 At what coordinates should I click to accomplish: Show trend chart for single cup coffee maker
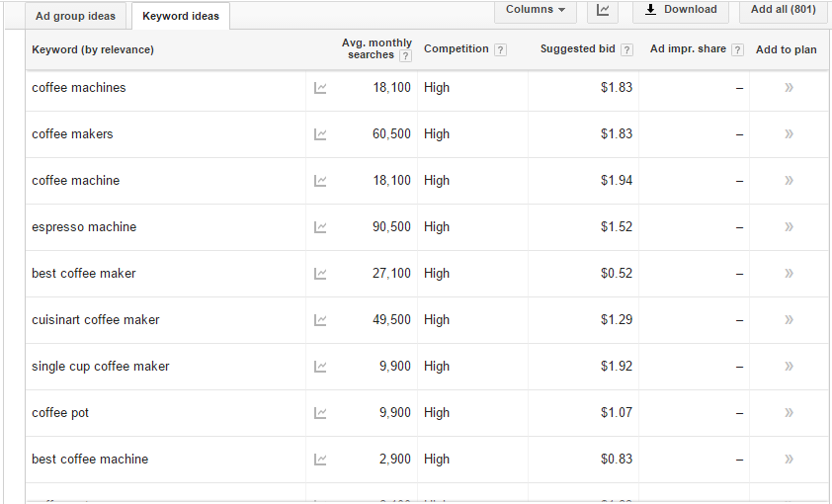click(x=320, y=367)
